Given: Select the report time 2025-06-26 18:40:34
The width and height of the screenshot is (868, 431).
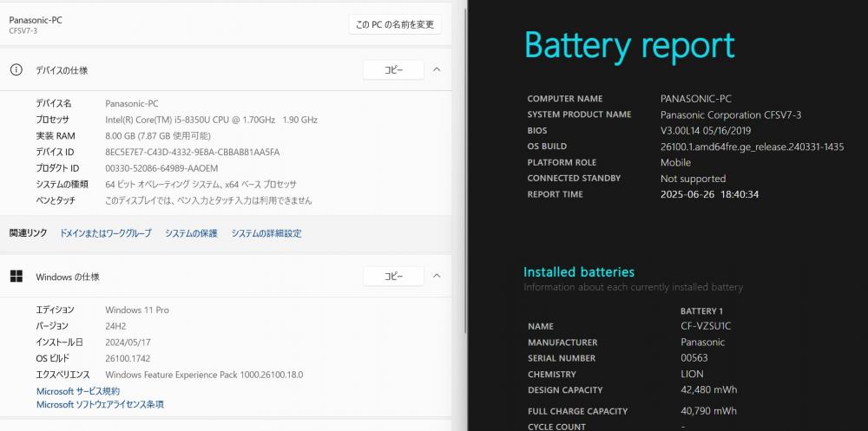Looking at the screenshot, I should [x=709, y=195].
